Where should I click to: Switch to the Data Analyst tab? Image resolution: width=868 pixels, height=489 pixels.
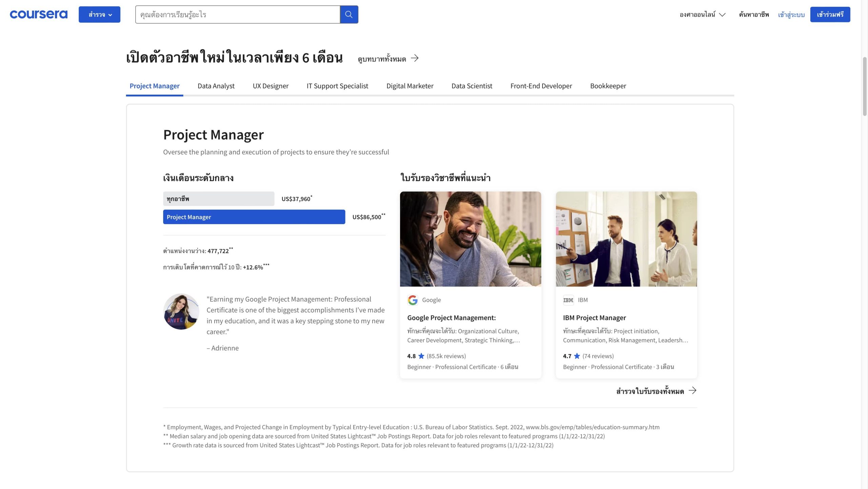(x=216, y=86)
